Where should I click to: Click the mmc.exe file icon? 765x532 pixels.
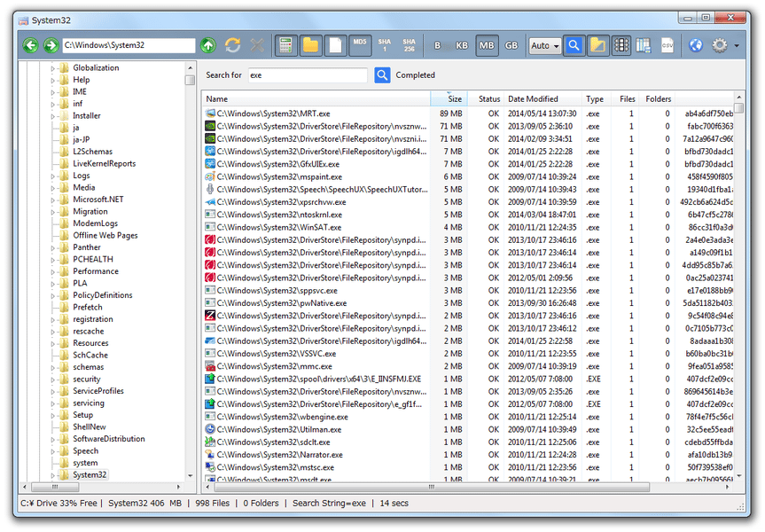click(x=210, y=366)
